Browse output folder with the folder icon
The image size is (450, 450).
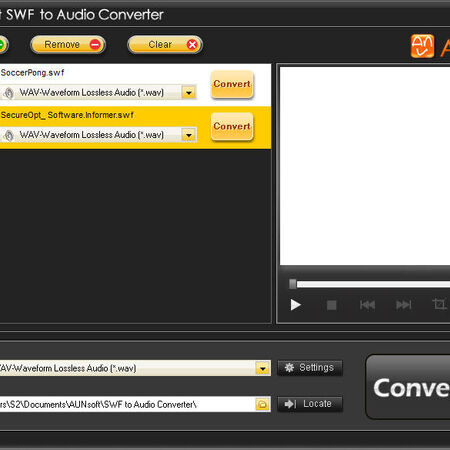point(263,404)
